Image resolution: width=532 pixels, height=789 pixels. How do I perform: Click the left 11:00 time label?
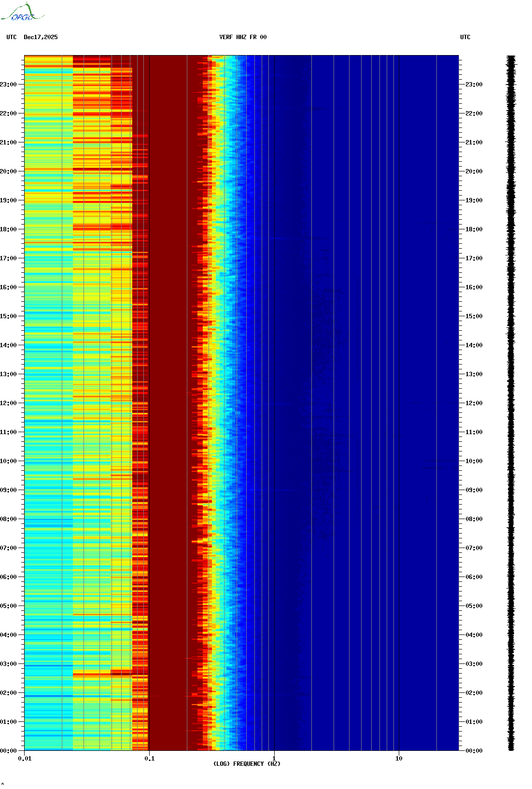(8, 432)
